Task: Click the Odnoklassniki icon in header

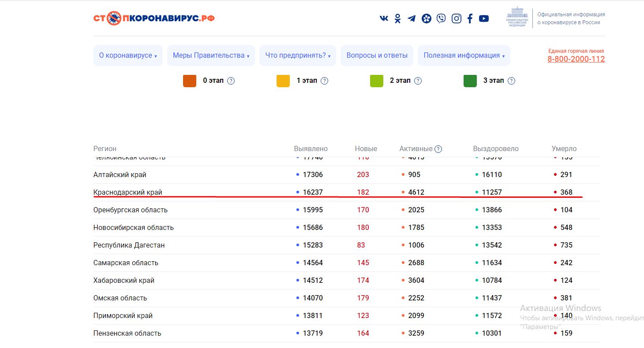Action: pos(398,19)
